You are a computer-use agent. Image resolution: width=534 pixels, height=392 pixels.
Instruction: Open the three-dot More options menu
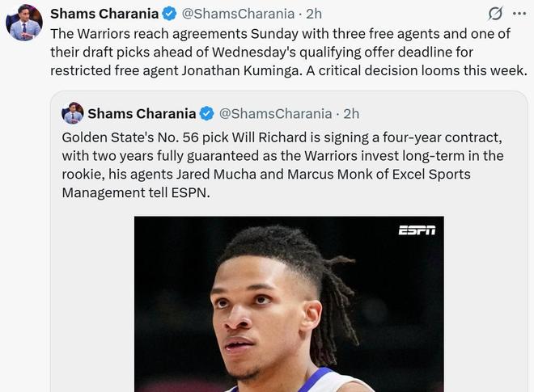[x=519, y=14]
